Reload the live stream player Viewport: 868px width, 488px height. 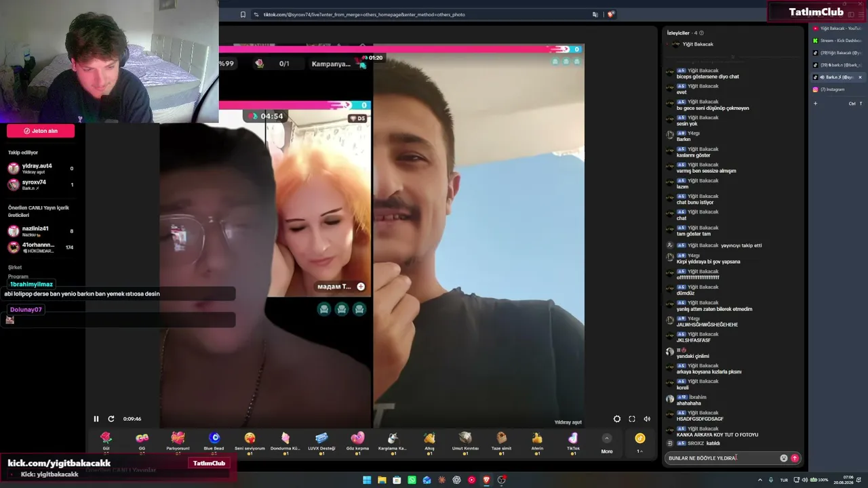tap(111, 419)
